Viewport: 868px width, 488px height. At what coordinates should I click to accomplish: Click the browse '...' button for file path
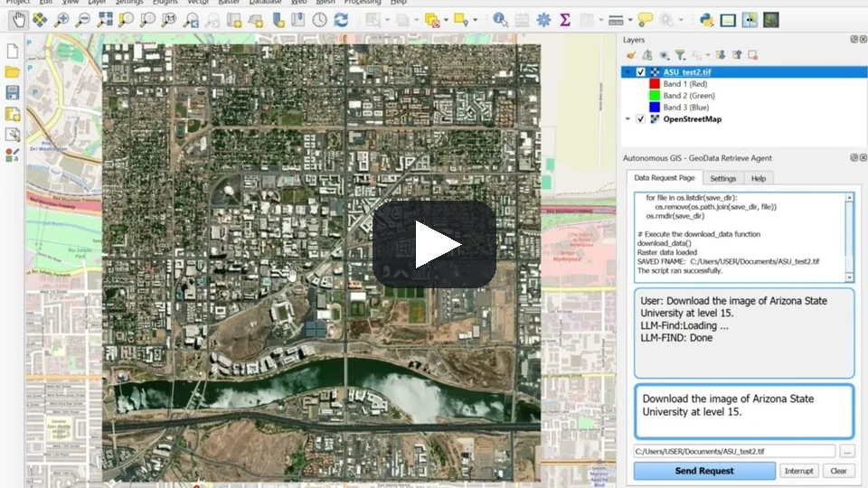(847, 452)
